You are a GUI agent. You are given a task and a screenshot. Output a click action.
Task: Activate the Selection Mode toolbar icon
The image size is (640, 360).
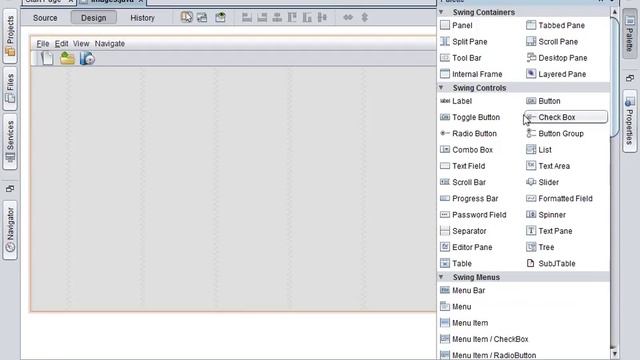click(x=187, y=17)
